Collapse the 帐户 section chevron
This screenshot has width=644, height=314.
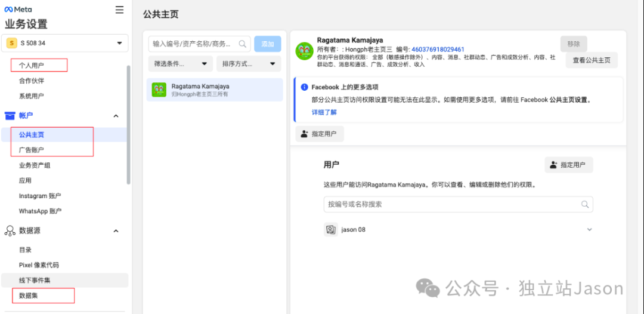[116, 116]
